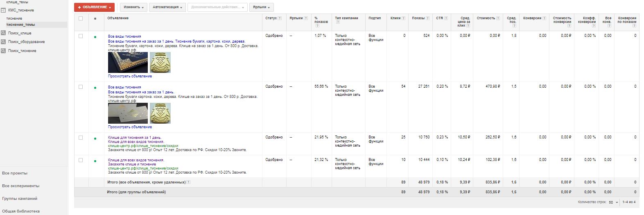Click the search icon beside Поиск_клише
This screenshot has width=644, height=215.
pyautogui.click(x=3, y=33)
